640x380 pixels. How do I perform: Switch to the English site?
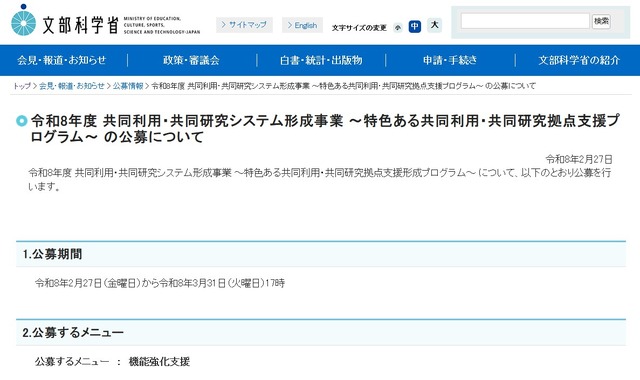302,25
